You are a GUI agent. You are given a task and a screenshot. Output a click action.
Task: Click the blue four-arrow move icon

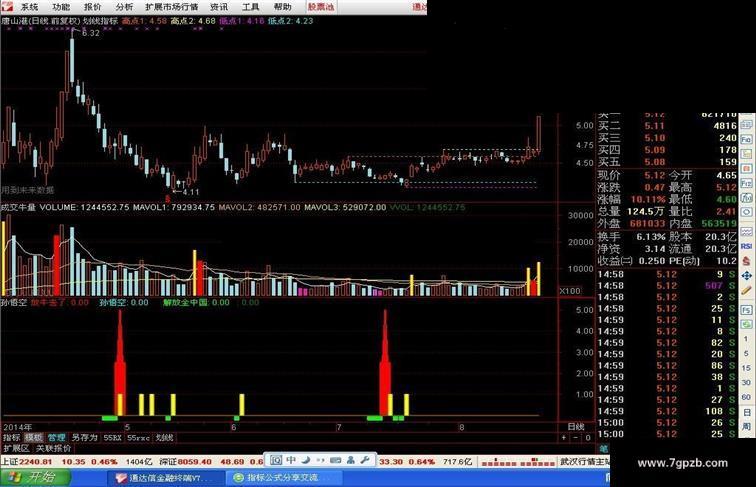click(746, 276)
